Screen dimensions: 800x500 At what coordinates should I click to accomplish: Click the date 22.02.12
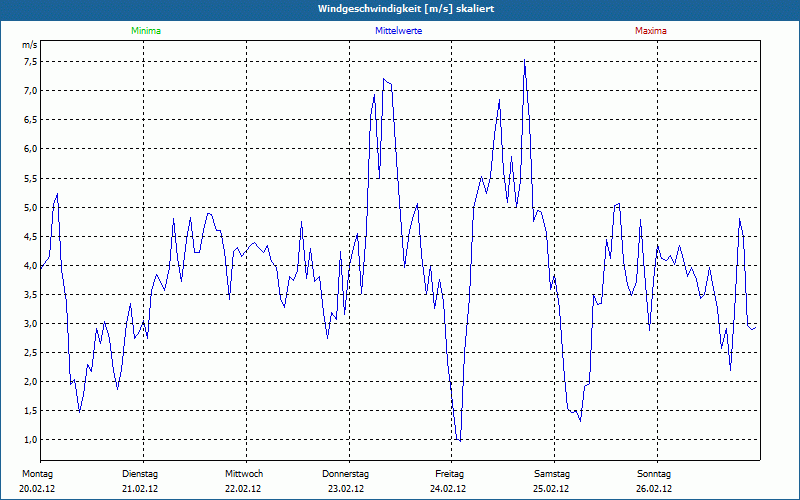pyautogui.click(x=243, y=489)
